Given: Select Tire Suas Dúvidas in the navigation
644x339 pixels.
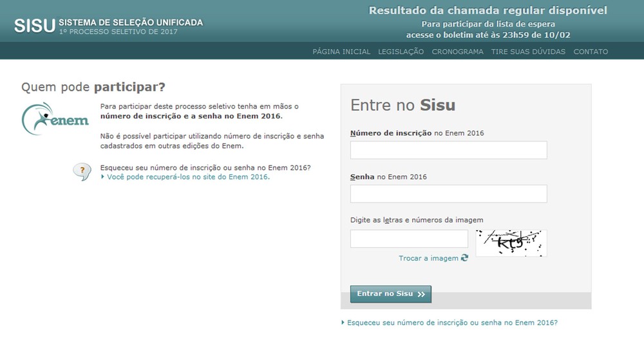Looking at the screenshot, I should (528, 51).
